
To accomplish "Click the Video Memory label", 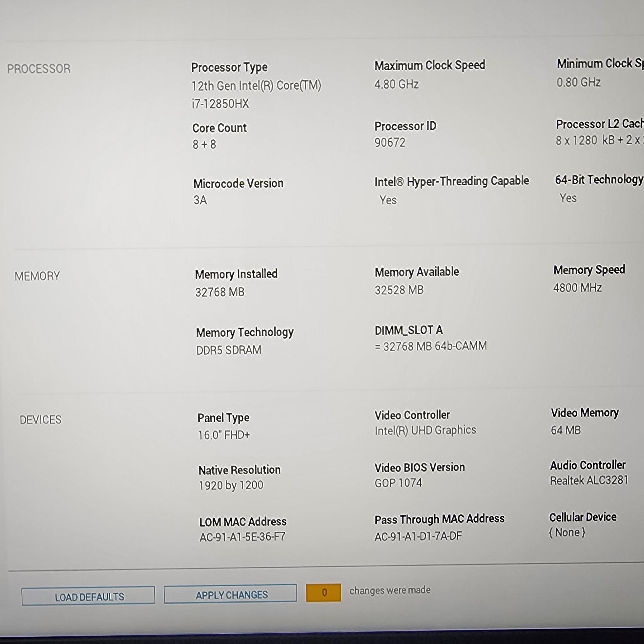I will (585, 413).
